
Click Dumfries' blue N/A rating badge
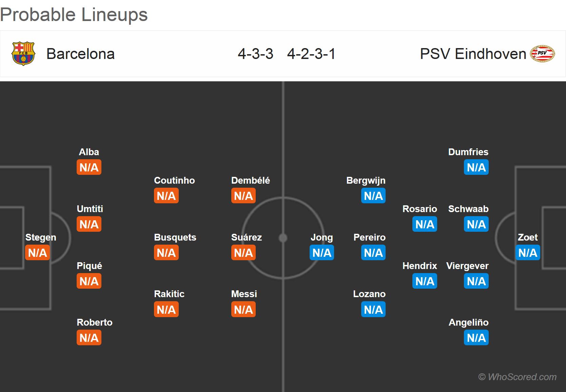[476, 167]
